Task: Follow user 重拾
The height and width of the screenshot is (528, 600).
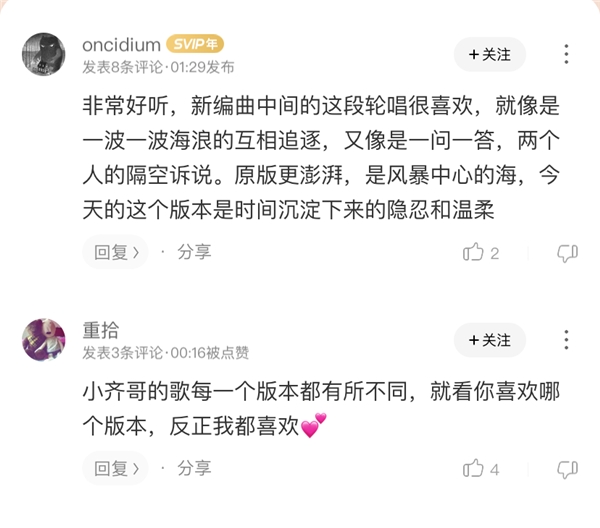Action: click(489, 340)
